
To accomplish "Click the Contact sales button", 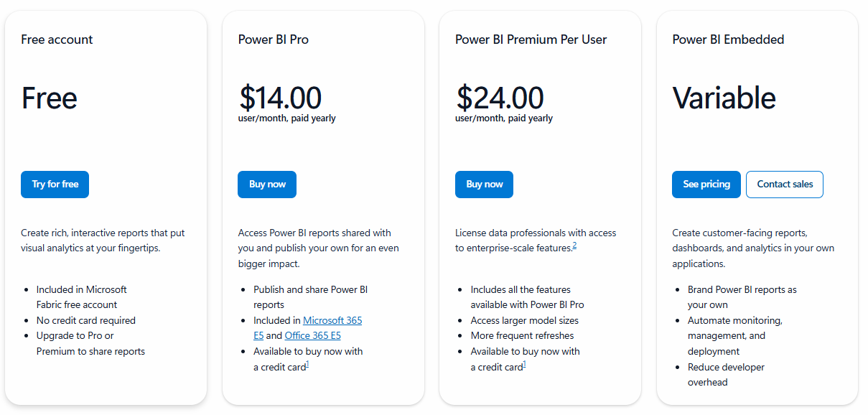I will click(785, 185).
